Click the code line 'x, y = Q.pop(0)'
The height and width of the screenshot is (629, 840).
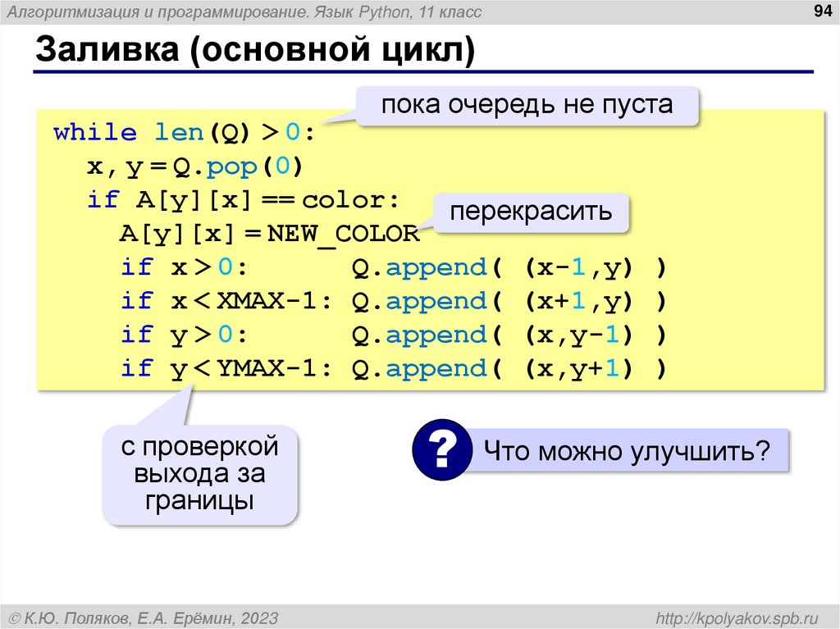(x=195, y=166)
